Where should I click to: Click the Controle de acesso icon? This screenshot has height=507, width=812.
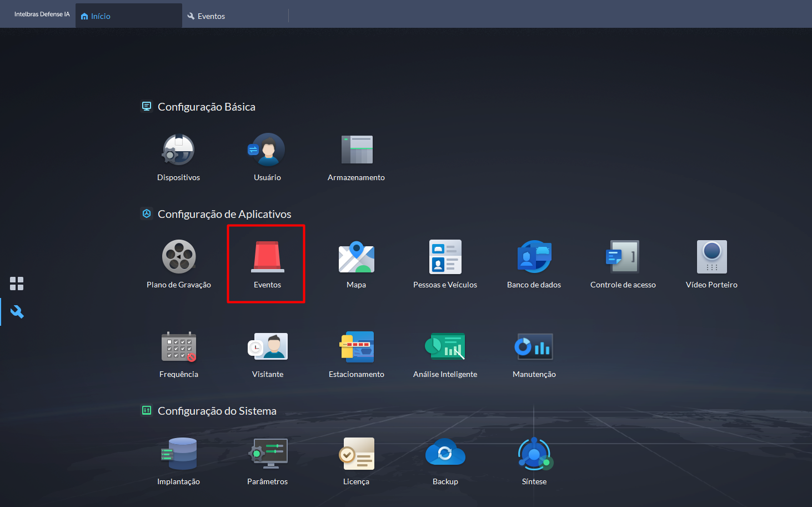coord(623,257)
